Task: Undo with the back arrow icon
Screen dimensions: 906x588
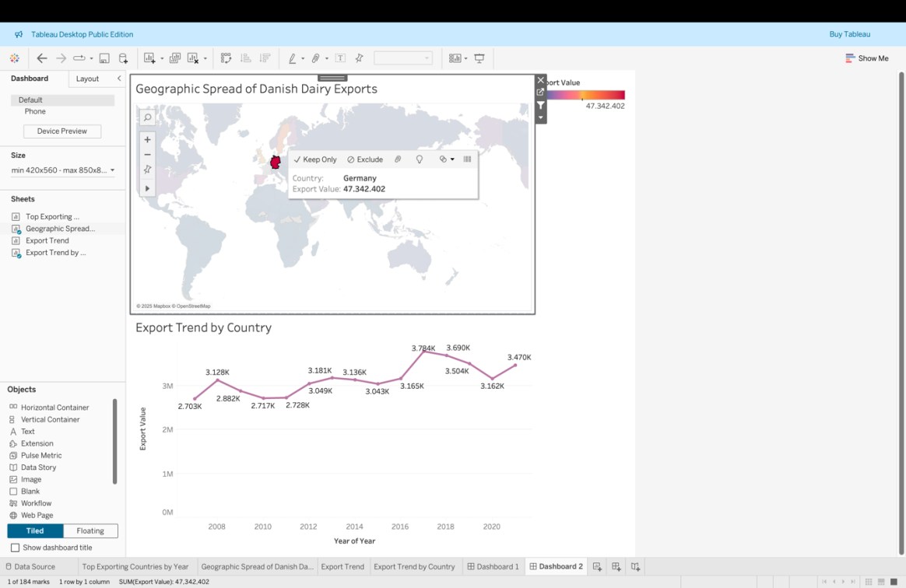Action: coord(41,58)
